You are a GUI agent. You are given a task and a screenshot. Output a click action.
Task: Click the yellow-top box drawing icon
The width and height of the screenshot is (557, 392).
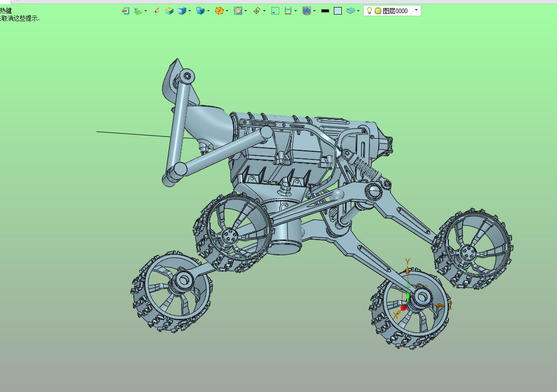coord(169,11)
